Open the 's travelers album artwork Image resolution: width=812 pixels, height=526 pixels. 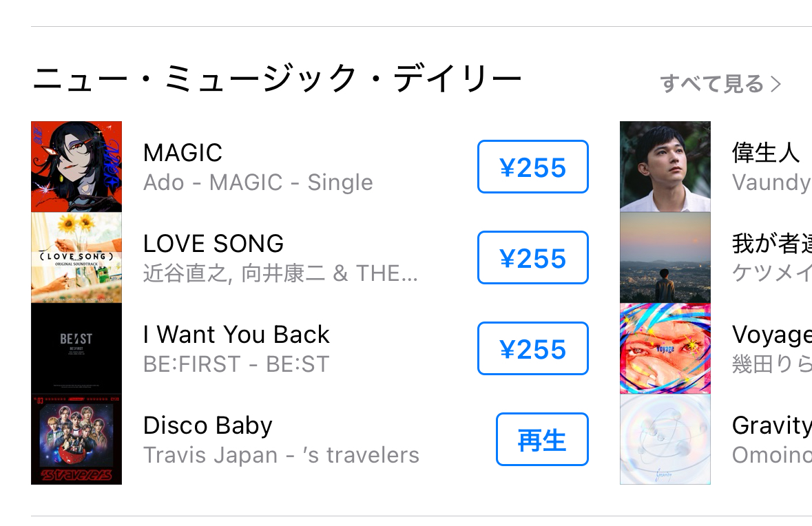coord(76,439)
